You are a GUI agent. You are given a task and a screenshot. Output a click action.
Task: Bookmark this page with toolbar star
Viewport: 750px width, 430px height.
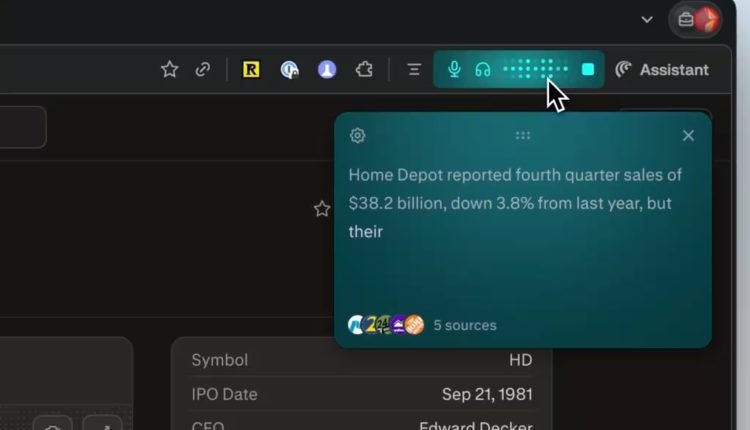coord(170,69)
